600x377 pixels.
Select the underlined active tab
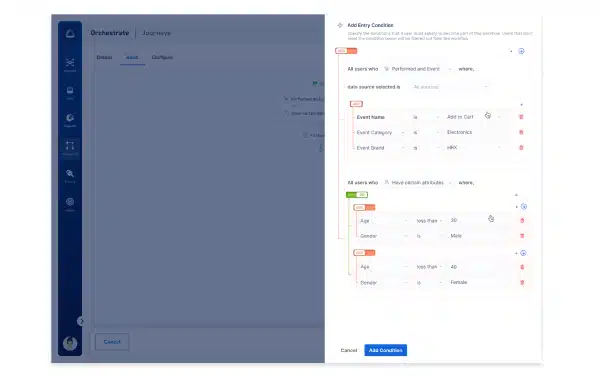click(x=132, y=57)
